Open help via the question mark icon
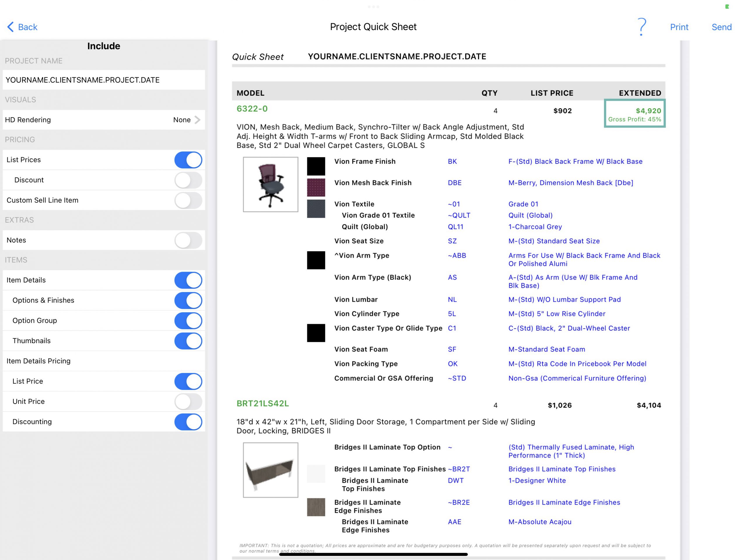 pyautogui.click(x=642, y=27)
